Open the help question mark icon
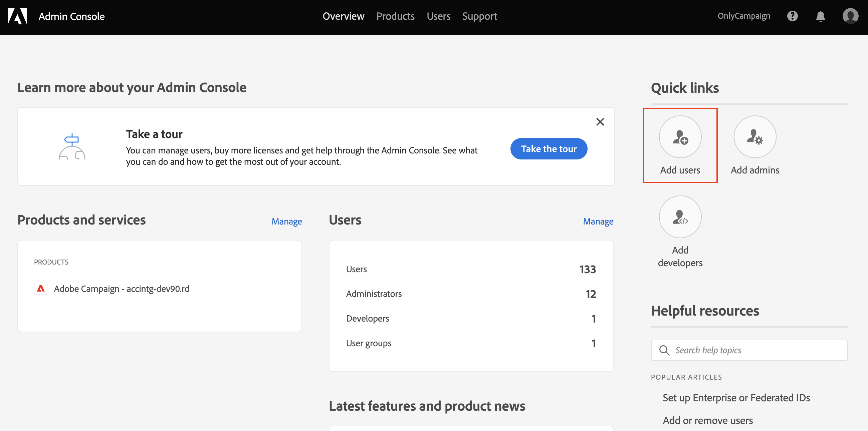This screenshot has width=868, height=431. tap(792, 16)
